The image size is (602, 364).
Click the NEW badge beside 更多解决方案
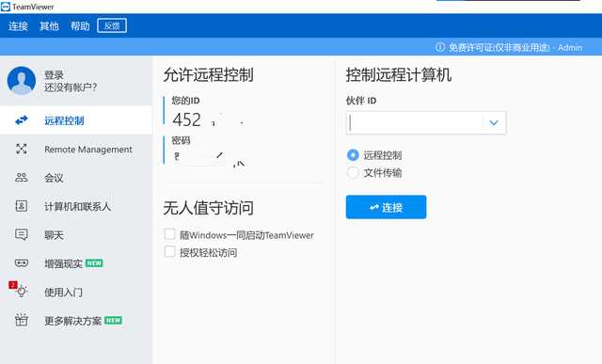coord(113,320)
